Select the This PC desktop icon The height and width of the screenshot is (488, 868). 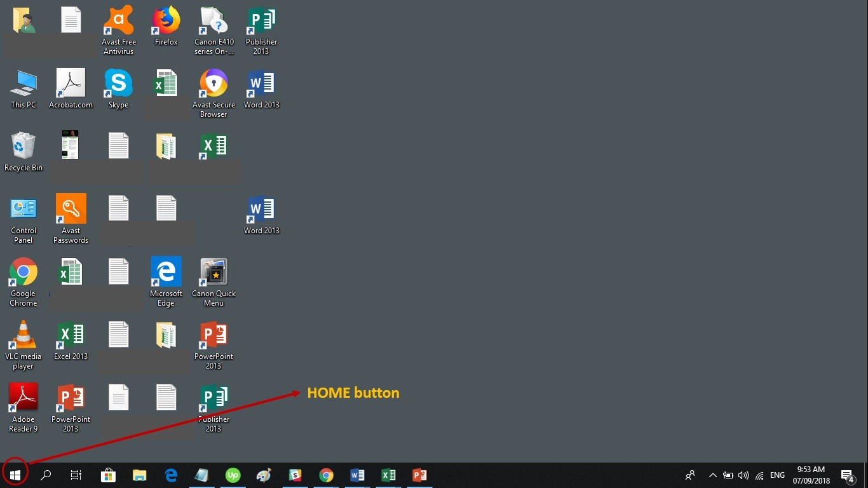pos(24,89)
